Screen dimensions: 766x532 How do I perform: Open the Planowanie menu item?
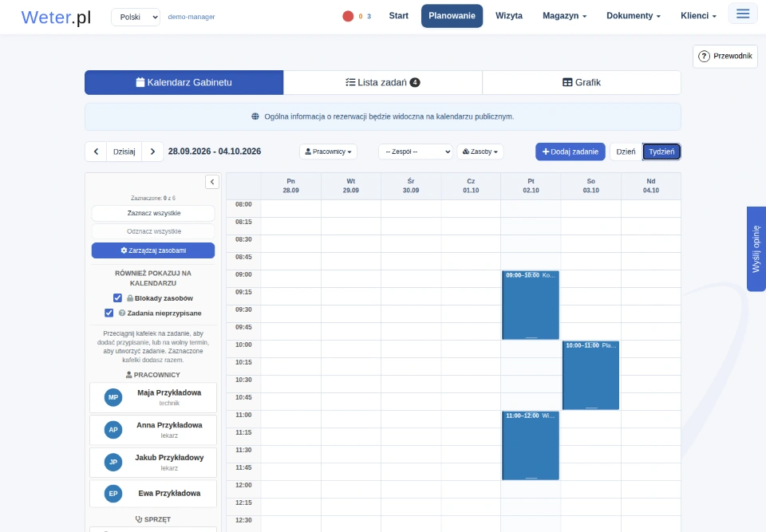(452, 16)
